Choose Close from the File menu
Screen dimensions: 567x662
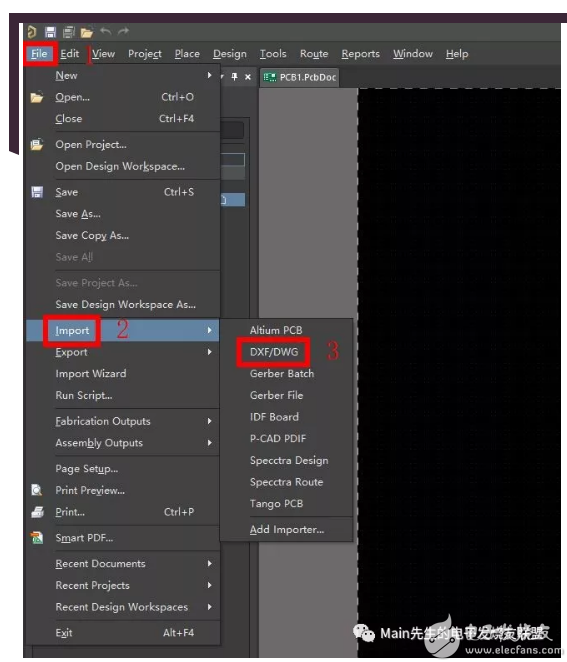(123, 119)
